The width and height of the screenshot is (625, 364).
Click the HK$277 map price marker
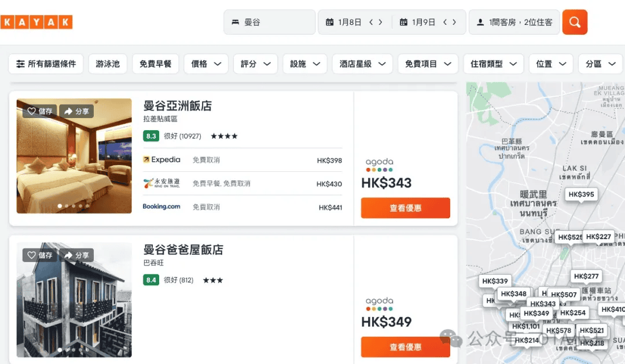click(x=586, y=276)
